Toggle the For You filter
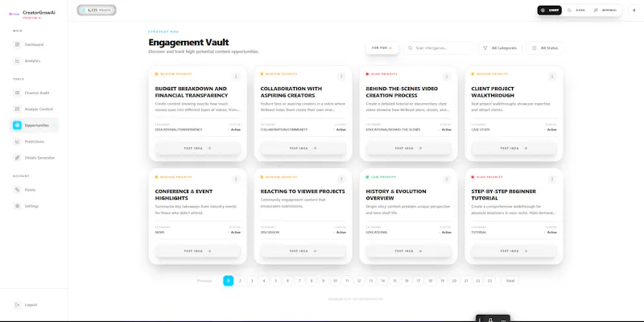The image size is (644, 322). pos(382,48)
